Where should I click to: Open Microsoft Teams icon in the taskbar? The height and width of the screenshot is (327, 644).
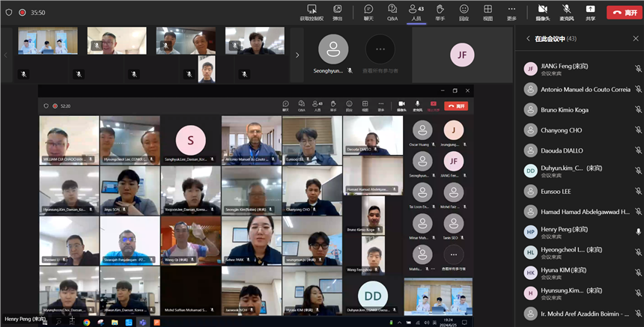(143, 323)
